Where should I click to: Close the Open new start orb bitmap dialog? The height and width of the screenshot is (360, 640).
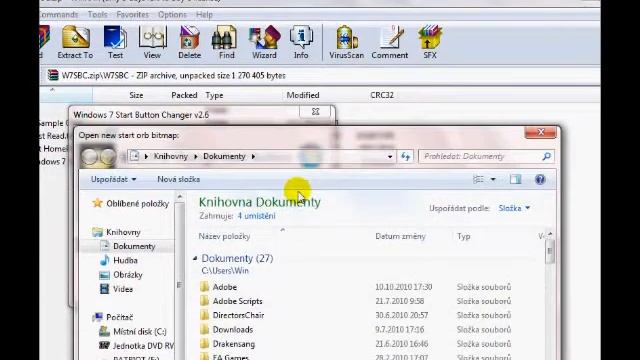tap(540, 132)
